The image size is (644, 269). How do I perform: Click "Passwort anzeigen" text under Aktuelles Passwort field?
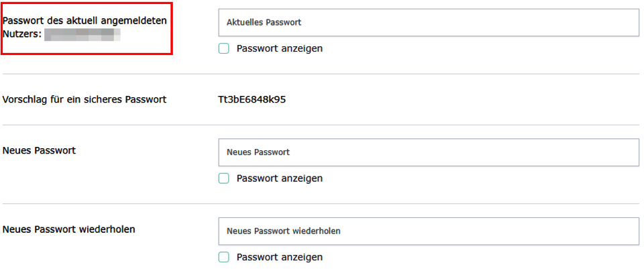click(x=280, y=48)
